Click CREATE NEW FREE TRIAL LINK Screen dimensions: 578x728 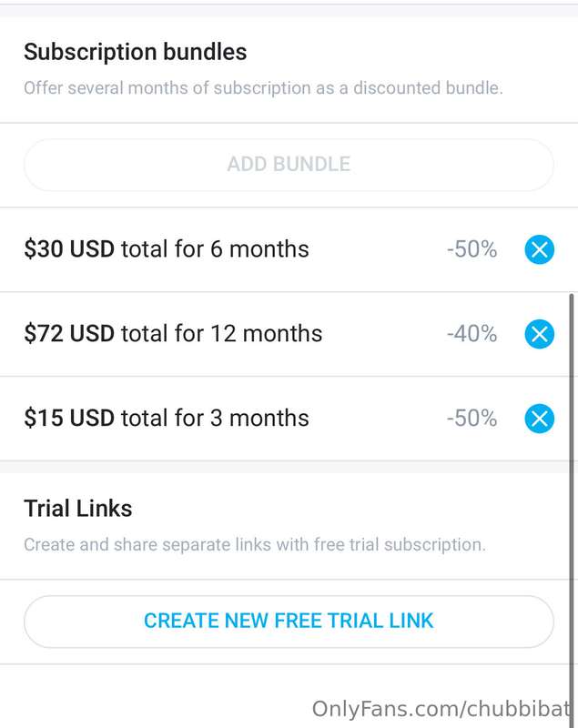coord(289,622)
